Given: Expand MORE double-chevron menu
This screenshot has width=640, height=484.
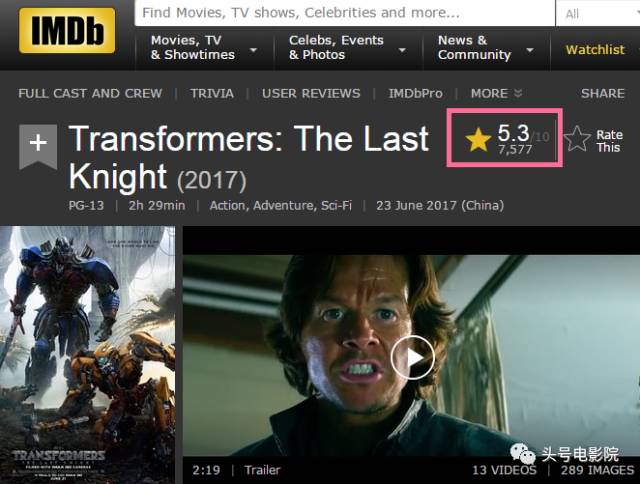Looking at the screenshot, I should coord(496,93).
